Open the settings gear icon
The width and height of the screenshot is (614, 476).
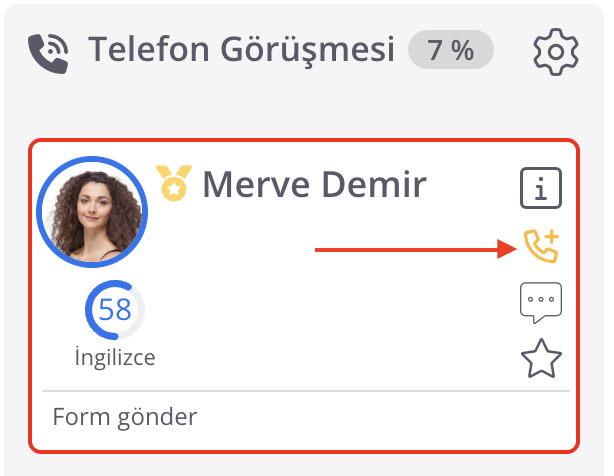tap(556, 52)
